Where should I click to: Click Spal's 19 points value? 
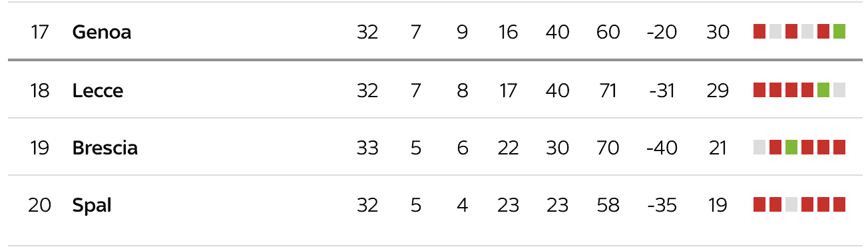[718, 206]
